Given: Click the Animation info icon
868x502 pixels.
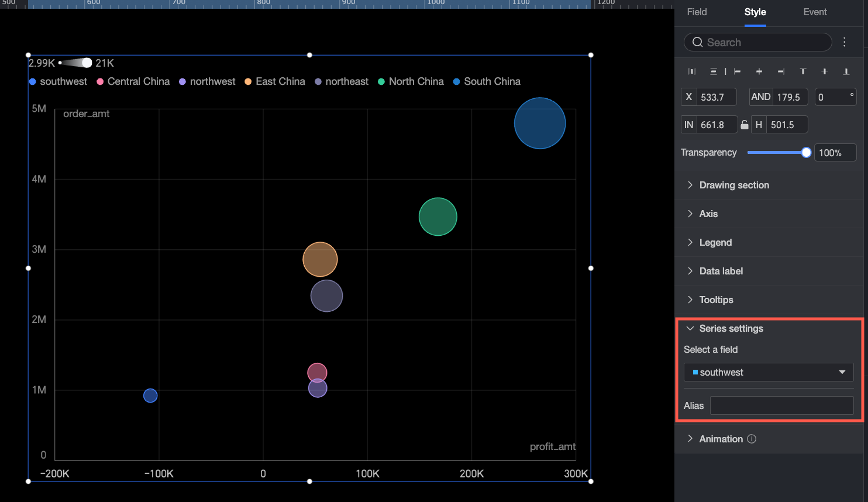Looking at the screenshot, I should (x=752, y=439).
